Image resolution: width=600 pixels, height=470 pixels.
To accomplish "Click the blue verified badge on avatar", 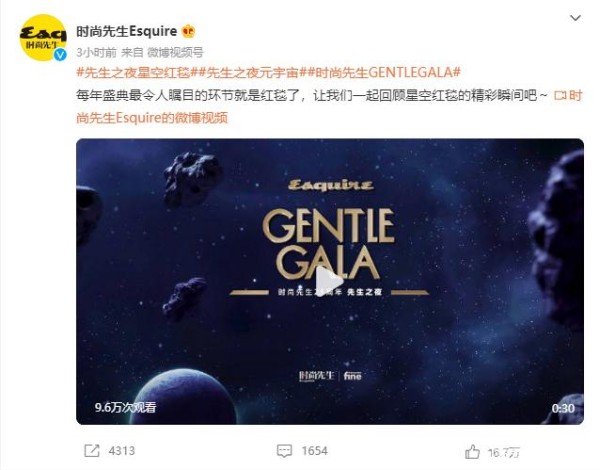I will click(60, 55).
